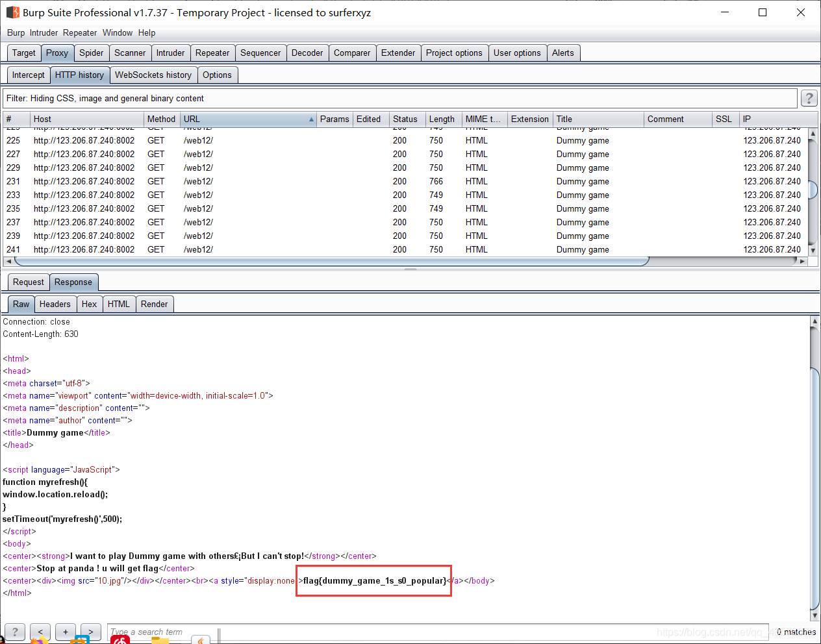
Task: Click the plus search options button
Action: (66, 632)
